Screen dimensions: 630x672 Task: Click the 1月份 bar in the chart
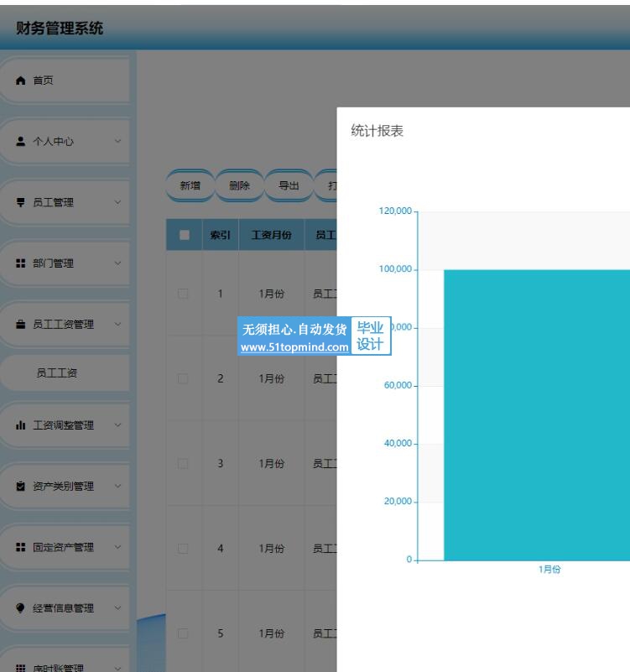tap(537, 414)
